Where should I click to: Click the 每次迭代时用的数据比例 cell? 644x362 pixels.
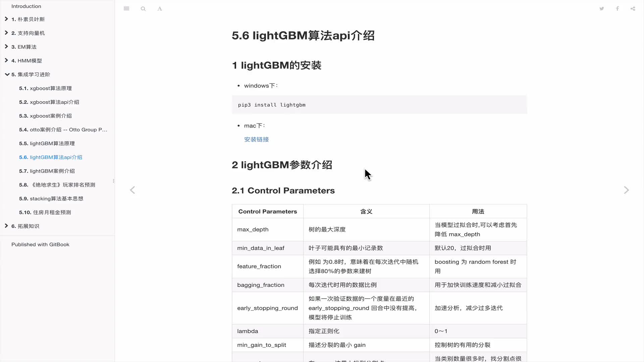(366, 285)
